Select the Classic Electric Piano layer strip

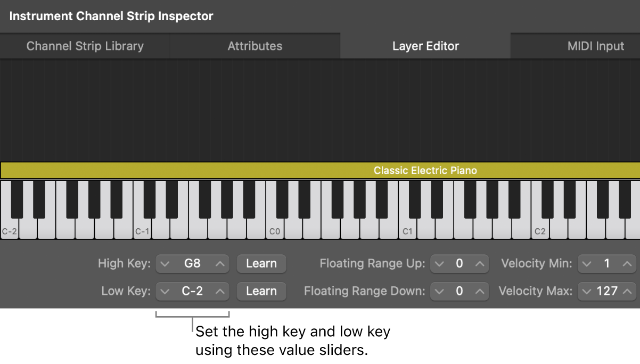point(319,170)
